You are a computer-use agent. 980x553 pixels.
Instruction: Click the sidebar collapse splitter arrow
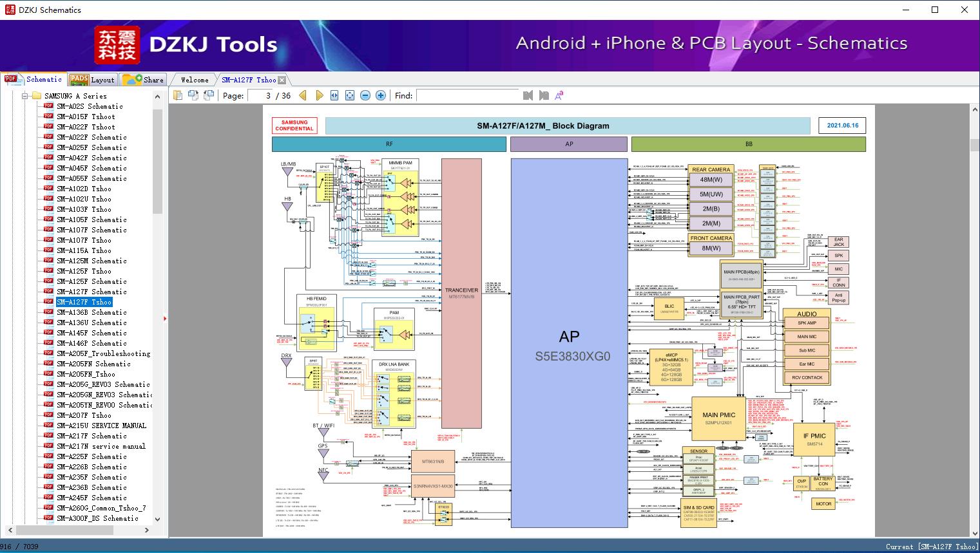166,318
